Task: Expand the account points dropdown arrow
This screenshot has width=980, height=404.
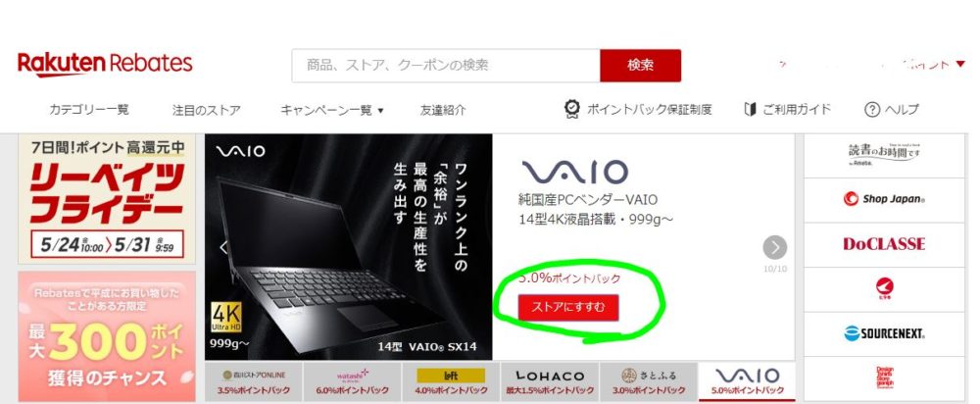Action: pyautogui.click(x=960, y=64)
